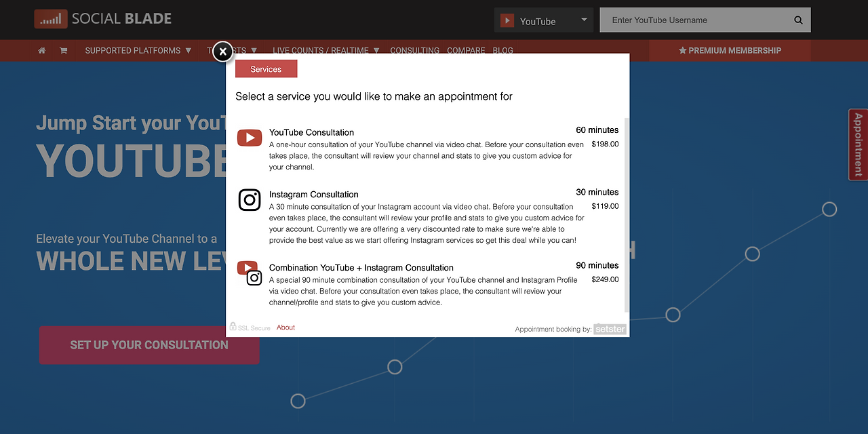The height and width of the screenshot is (434, 868).
Task: Click the popup's vertical scrollbar
Action: 627,215
